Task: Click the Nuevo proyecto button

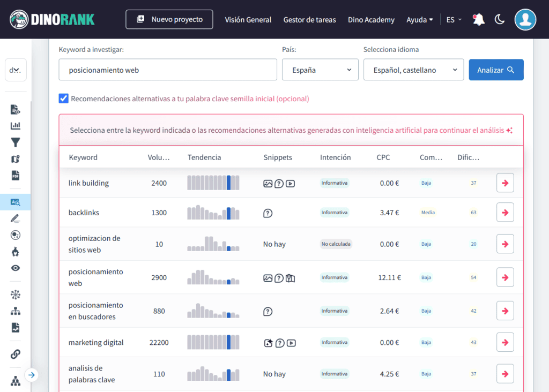Action: [169, 19]
